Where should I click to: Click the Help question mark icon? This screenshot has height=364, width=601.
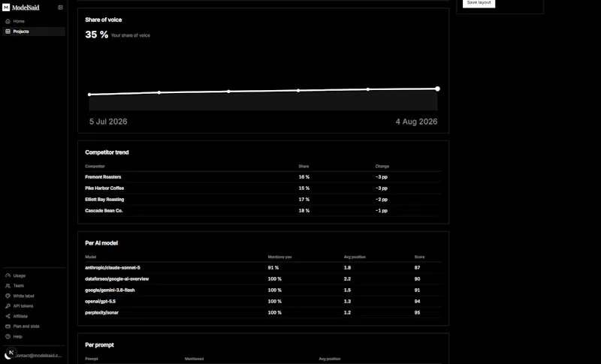point(8,337)
